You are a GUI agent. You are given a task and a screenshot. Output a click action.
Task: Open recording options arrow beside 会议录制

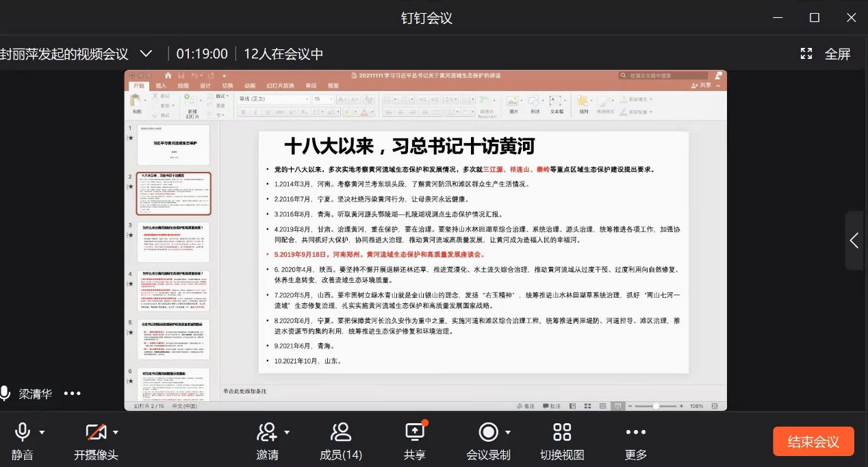pyautogui.click(x=507, y=433)
